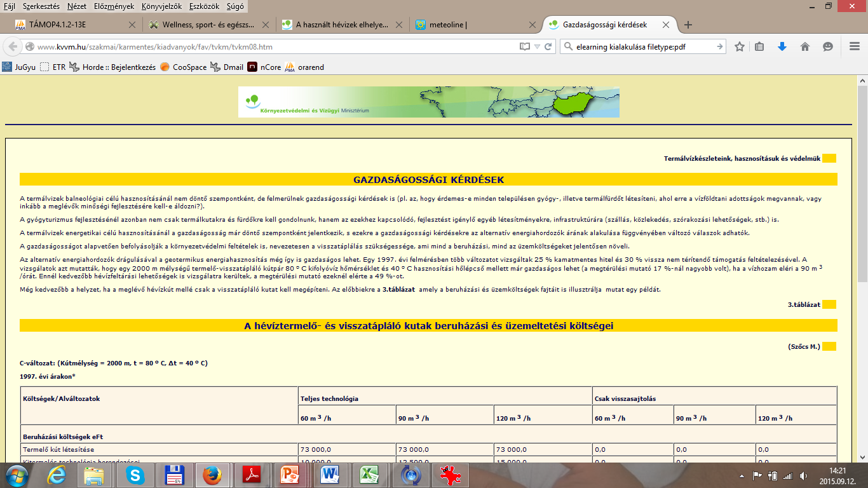868x488 pixels.
Task: Open the Firefox hamburger menu
Action: [x=855, y=46]
